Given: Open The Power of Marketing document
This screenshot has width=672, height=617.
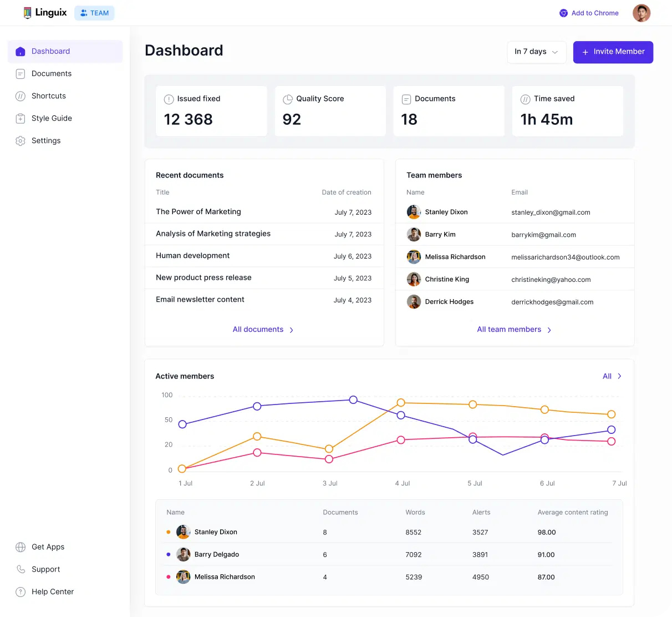Looking at the screenshot, I should coord(198,212).
